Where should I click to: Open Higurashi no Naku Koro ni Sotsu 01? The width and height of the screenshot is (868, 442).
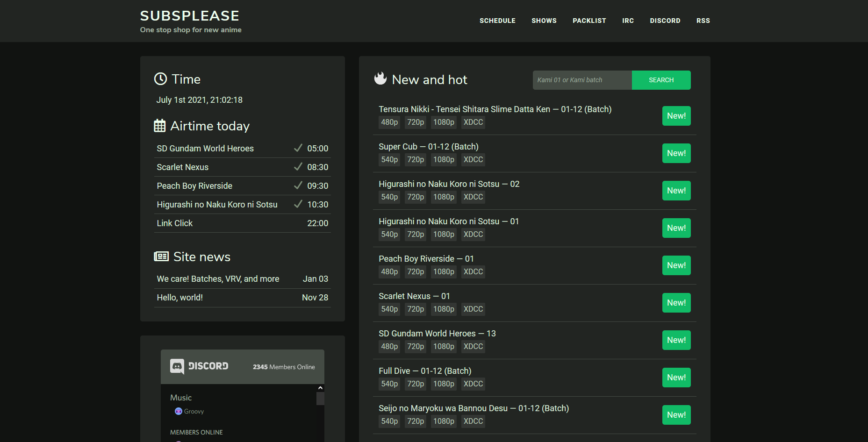tap(449, 221)
